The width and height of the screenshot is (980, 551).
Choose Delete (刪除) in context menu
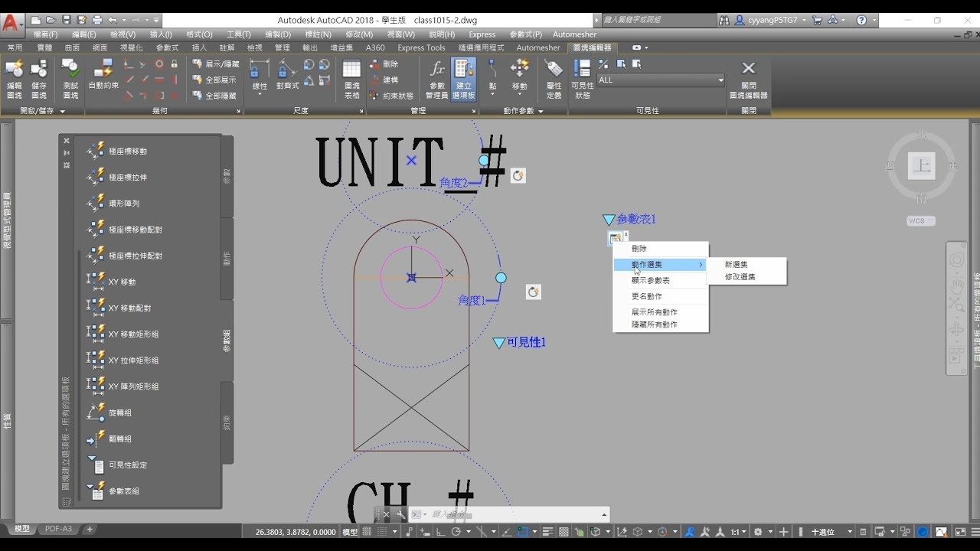pos(661,249)
